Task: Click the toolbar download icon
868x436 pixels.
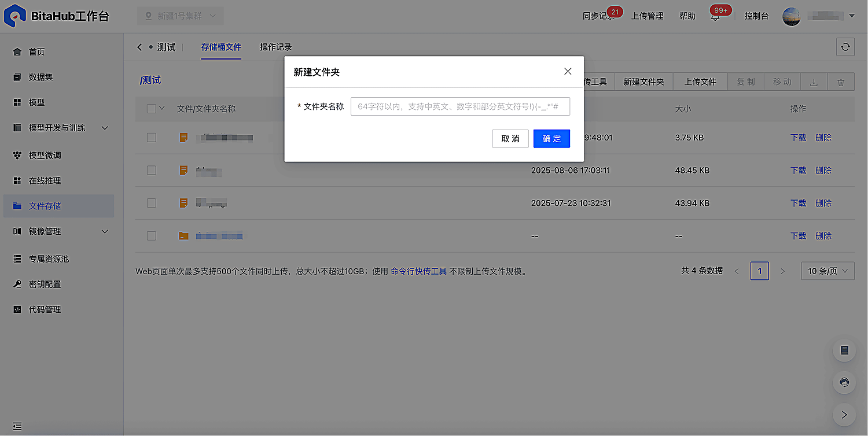Action: click(814, 82)
